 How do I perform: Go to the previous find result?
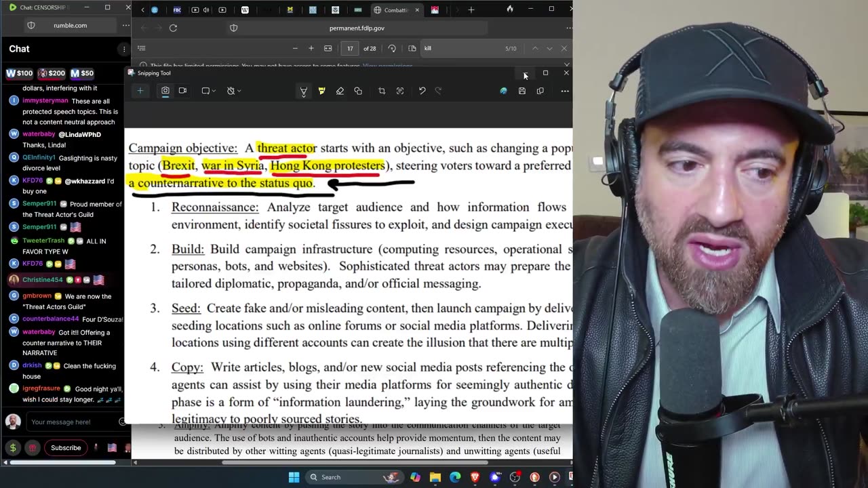[x=535, y=48]
